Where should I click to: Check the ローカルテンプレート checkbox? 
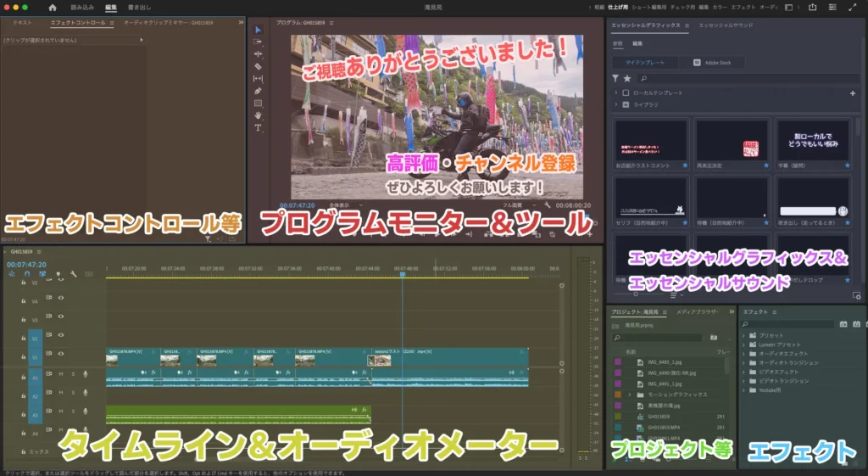[x=626, y=92]
